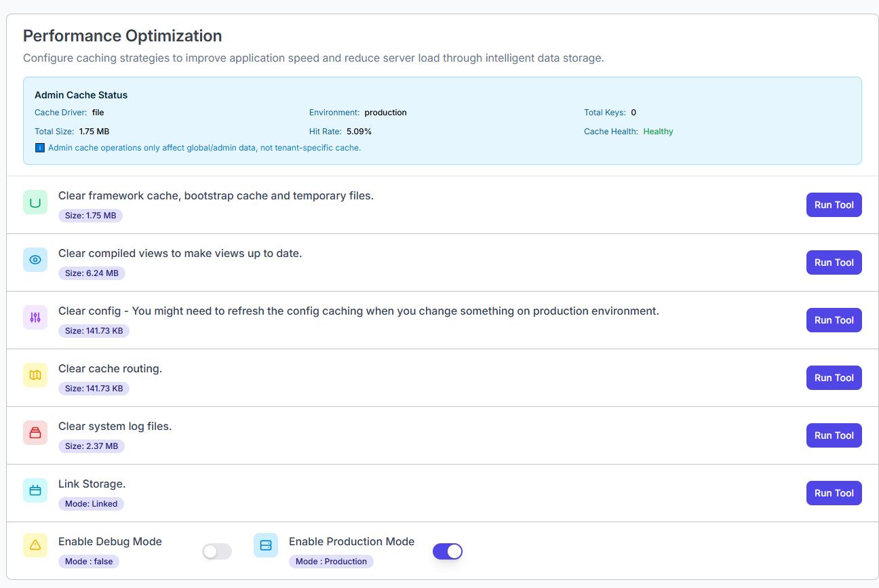Click the red system log files icon
This screenshot has width=879, height=588.
(35, 433)
